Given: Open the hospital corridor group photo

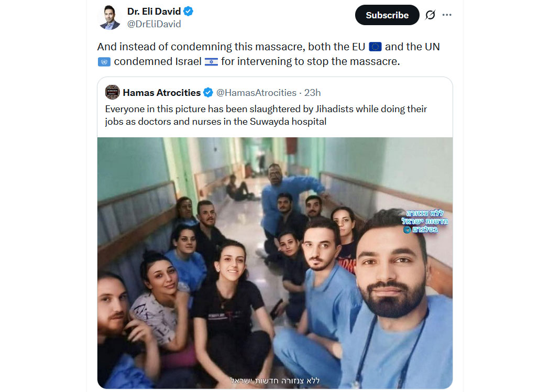Looking at the screenshot, I should pos(275,263).
